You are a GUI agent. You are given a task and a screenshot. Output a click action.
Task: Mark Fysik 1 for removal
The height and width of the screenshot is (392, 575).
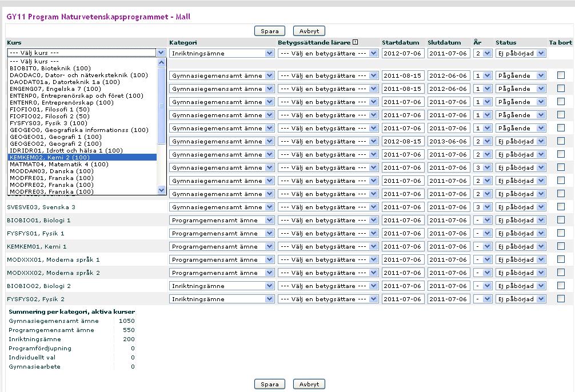tap(561, 233)
